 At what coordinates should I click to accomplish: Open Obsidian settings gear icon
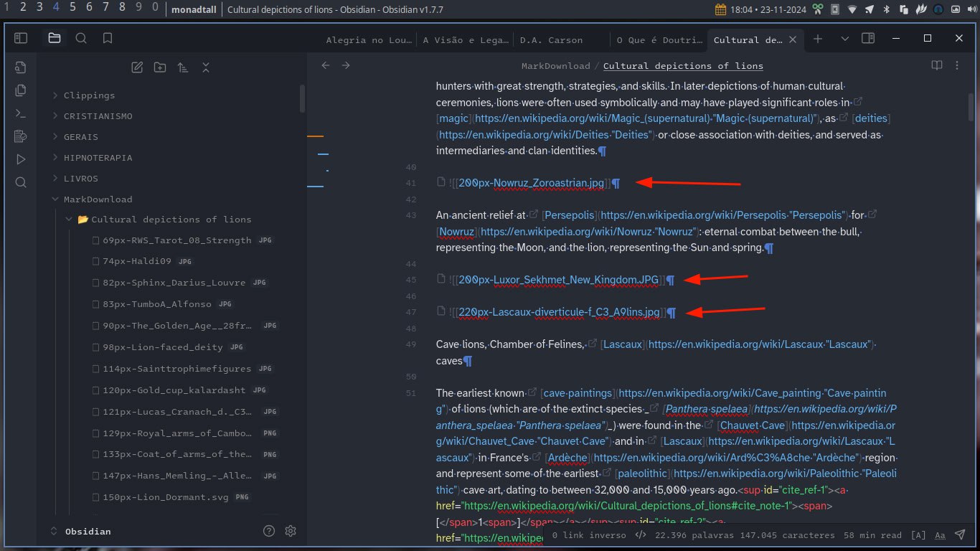[291, 531]
